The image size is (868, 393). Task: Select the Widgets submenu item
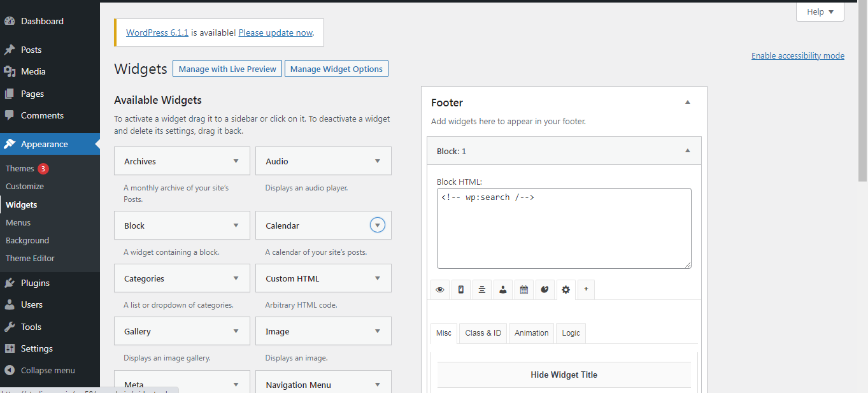pos(21,204)
